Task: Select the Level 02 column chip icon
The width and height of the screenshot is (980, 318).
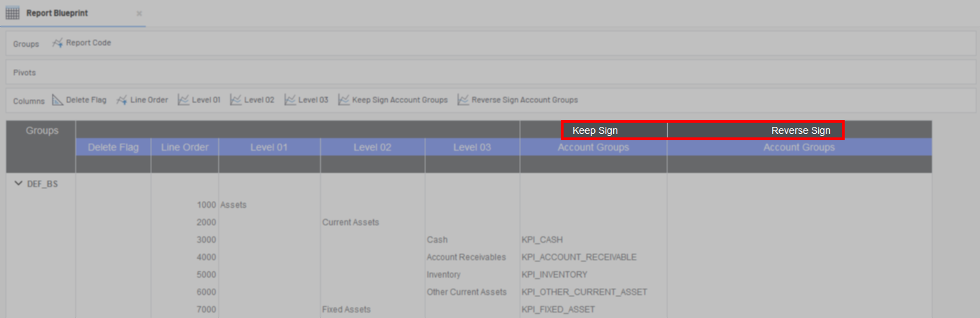Action: (x=236, y=100)
